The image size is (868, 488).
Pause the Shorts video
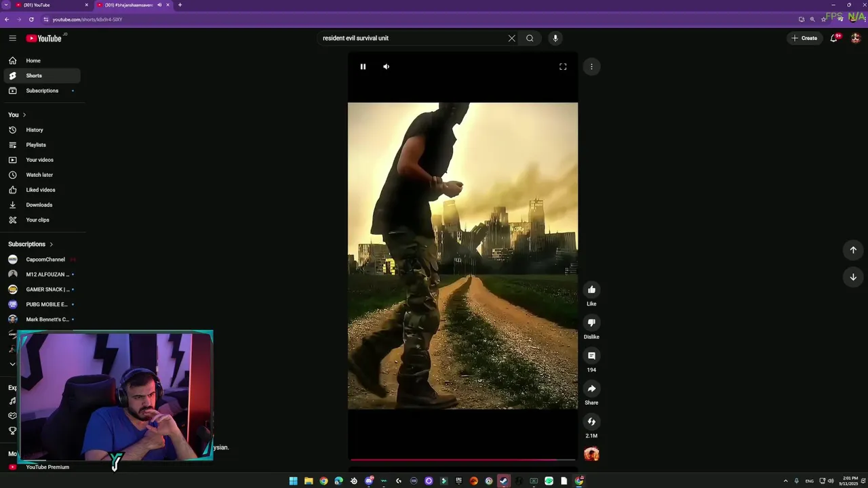pyautogui.click(x=363, y=66)
